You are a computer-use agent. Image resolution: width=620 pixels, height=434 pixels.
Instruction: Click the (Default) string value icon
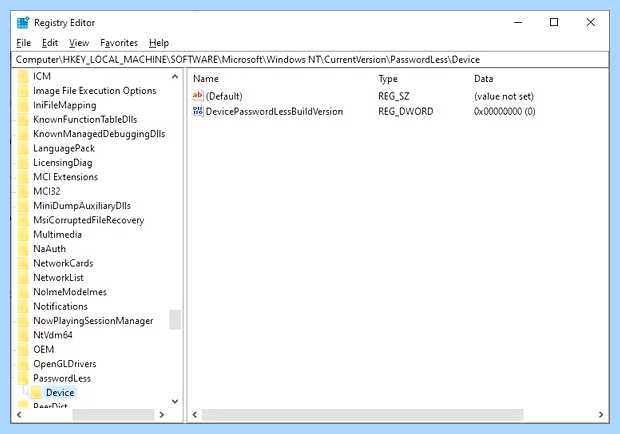coord(198,96)
